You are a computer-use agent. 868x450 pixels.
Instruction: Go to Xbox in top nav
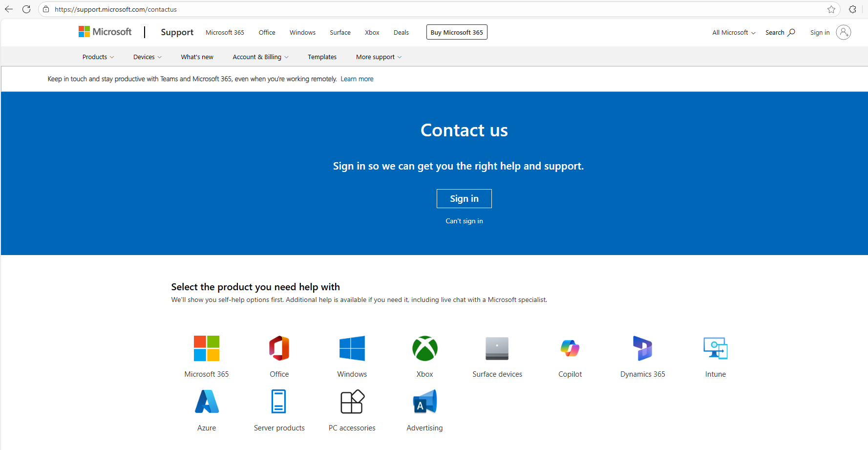pyautogui.click(x=372, y=33)
